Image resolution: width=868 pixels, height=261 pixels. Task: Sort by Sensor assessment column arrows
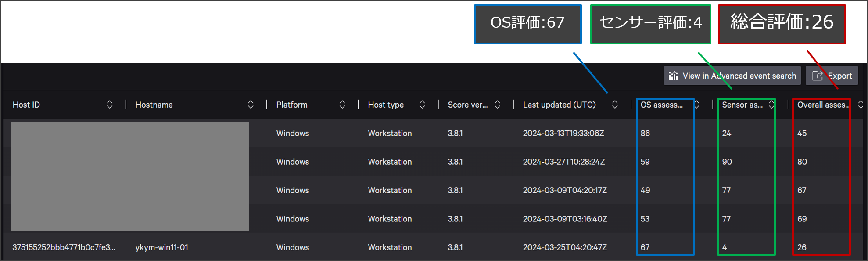[771, 105]
